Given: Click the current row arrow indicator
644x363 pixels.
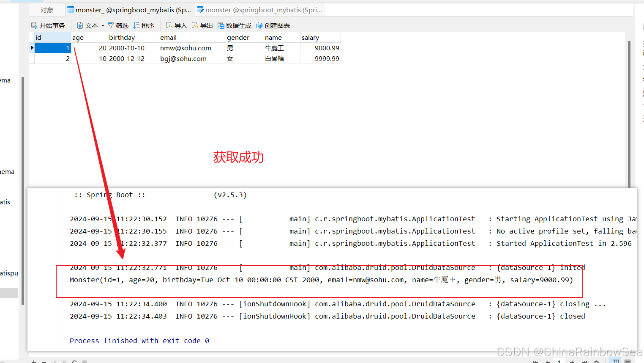Looking at the screenshot, I should tap(32, 48).
